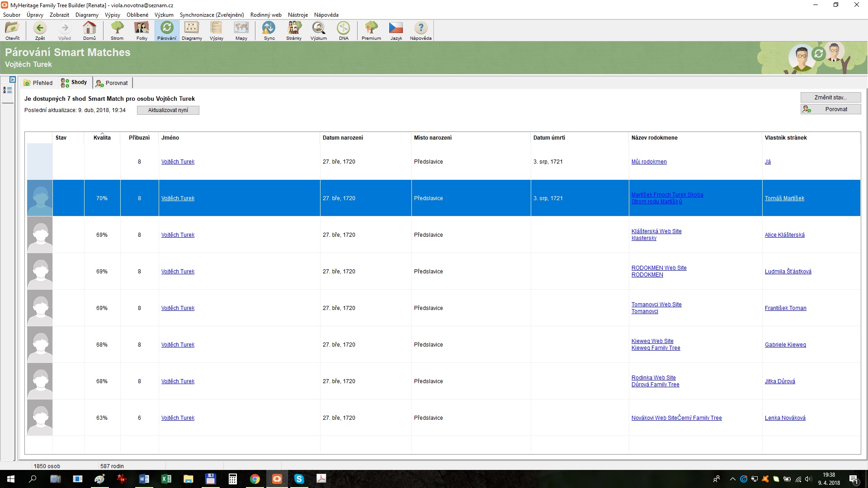Open Excel from the Windows taskbar

[x=166, y=479]
